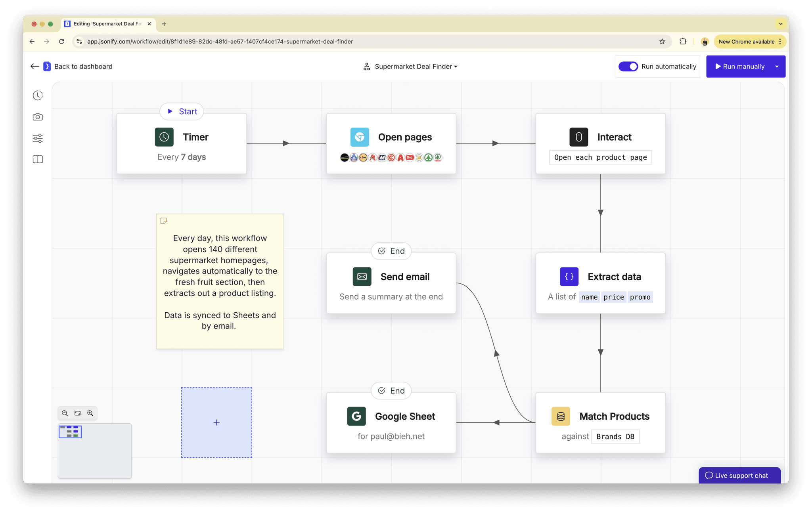
Task: Close the Editing Supermarket Deal tab
Action: coord(149,24)
